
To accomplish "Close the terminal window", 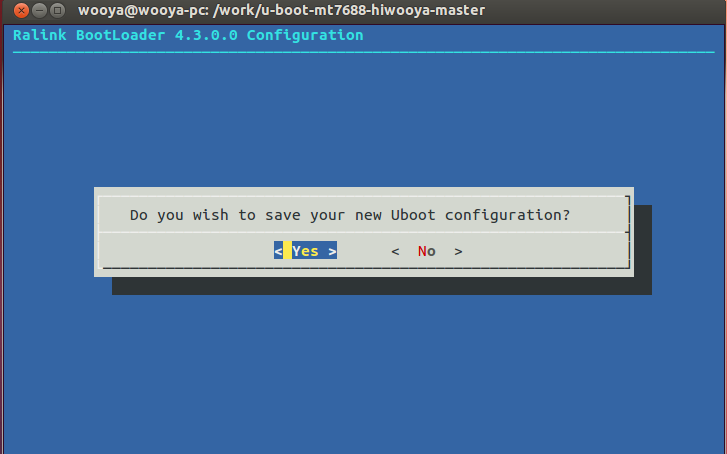I will tap(21, 10).
